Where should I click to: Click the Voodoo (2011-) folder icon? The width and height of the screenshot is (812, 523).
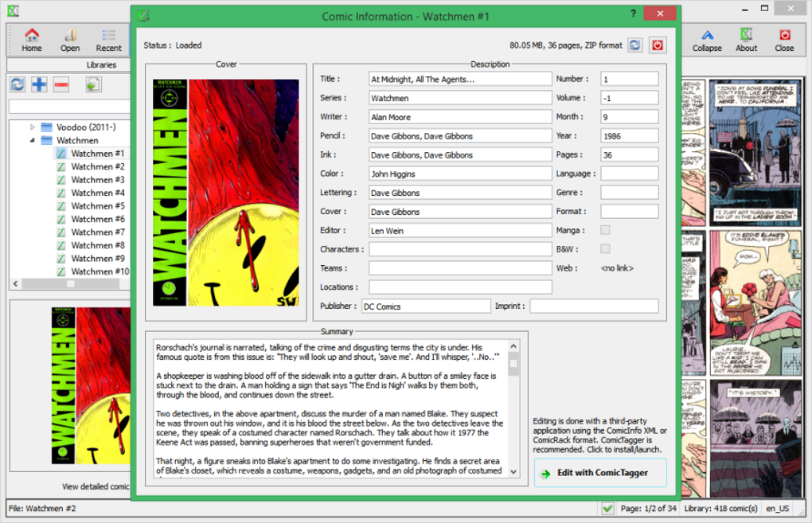pyautogui.click(x=47, y=127)
